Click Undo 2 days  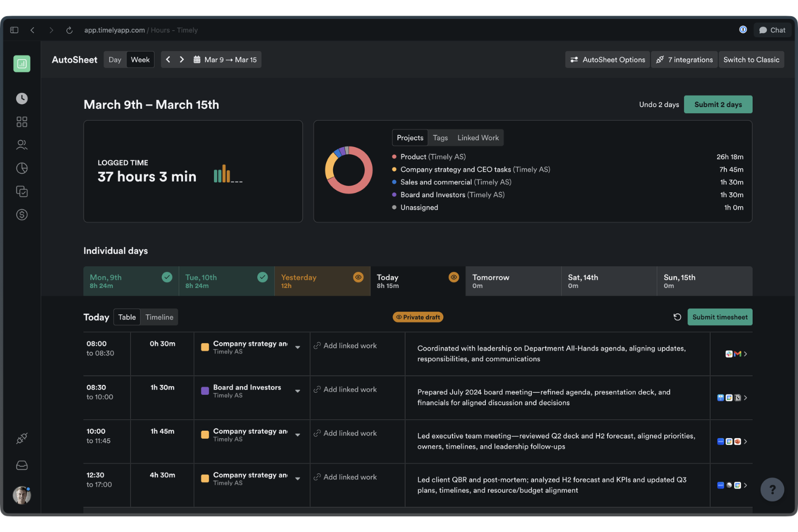pos(659,105)
